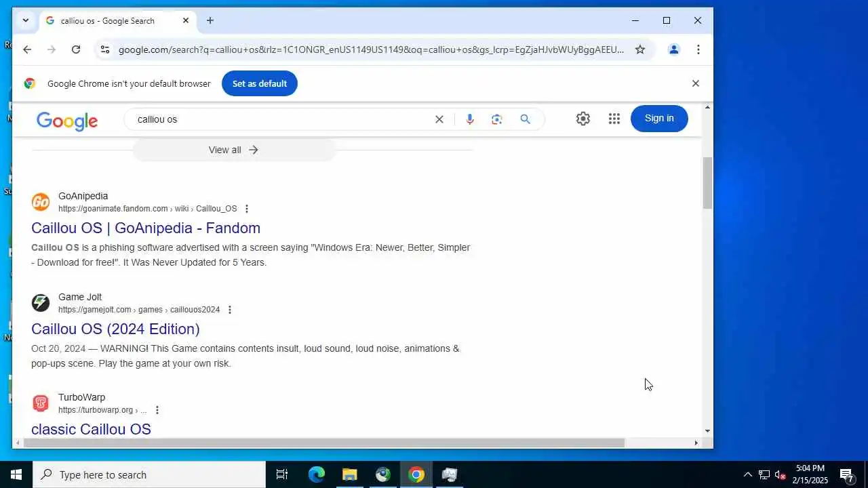
Task: Click the horizontal scrollbar thumb
Action: (323, 443)
